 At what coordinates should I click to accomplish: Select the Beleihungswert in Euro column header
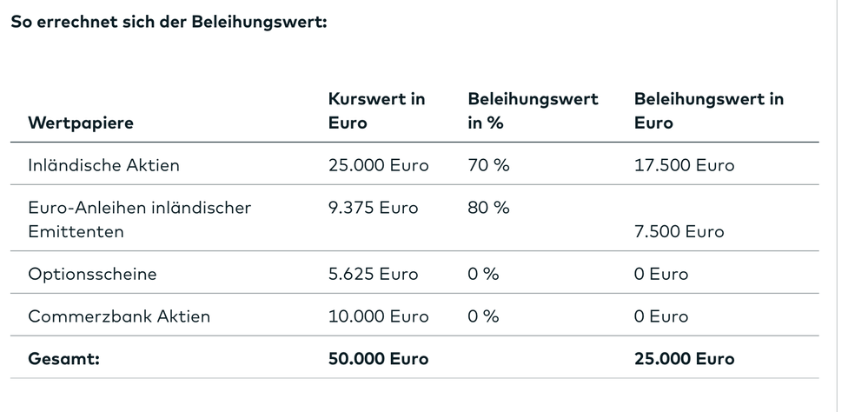[709, 110]
